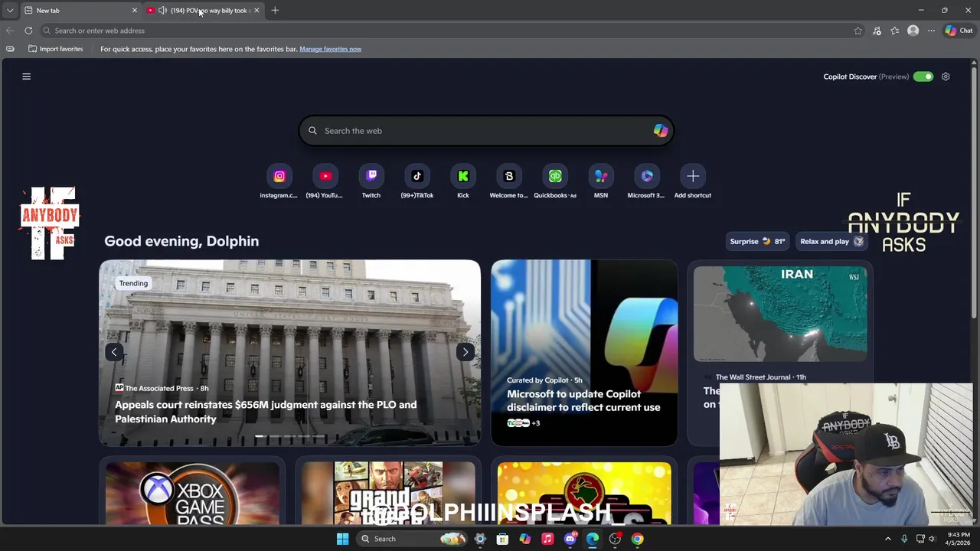Click the Add shortcut plus button

[693, 177]
